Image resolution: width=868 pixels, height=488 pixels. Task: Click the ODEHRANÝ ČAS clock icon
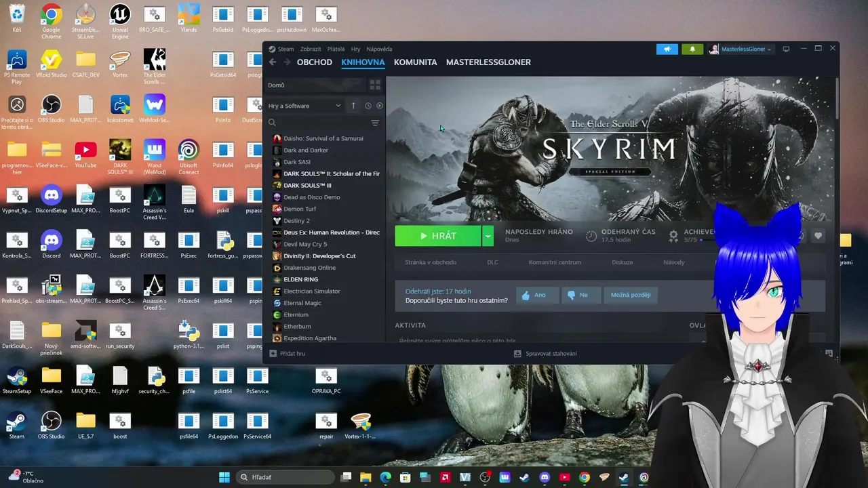point(591,236)
